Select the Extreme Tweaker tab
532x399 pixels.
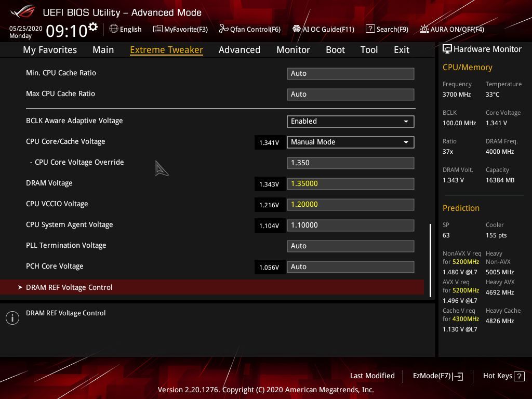tap(167, 50)
